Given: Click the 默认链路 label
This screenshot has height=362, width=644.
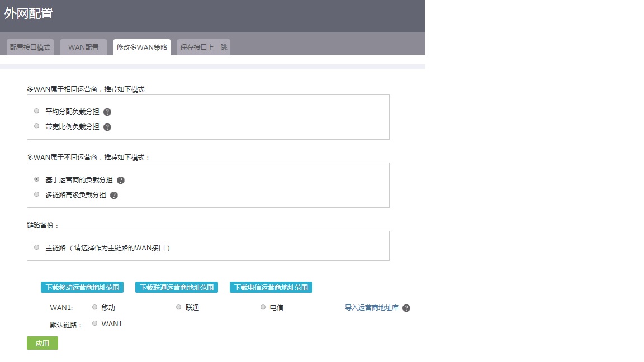Looking at the screenshot, I should (66, 325).
